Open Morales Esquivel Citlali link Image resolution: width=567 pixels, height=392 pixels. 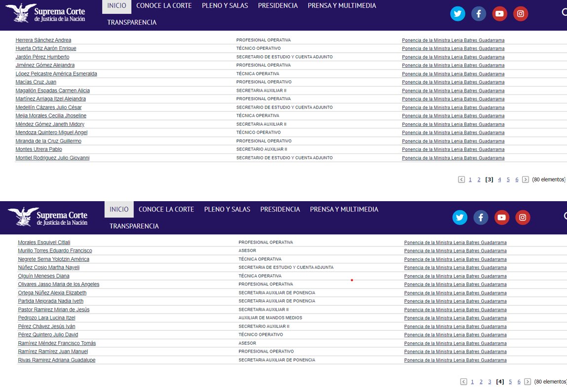pos(44,242)
